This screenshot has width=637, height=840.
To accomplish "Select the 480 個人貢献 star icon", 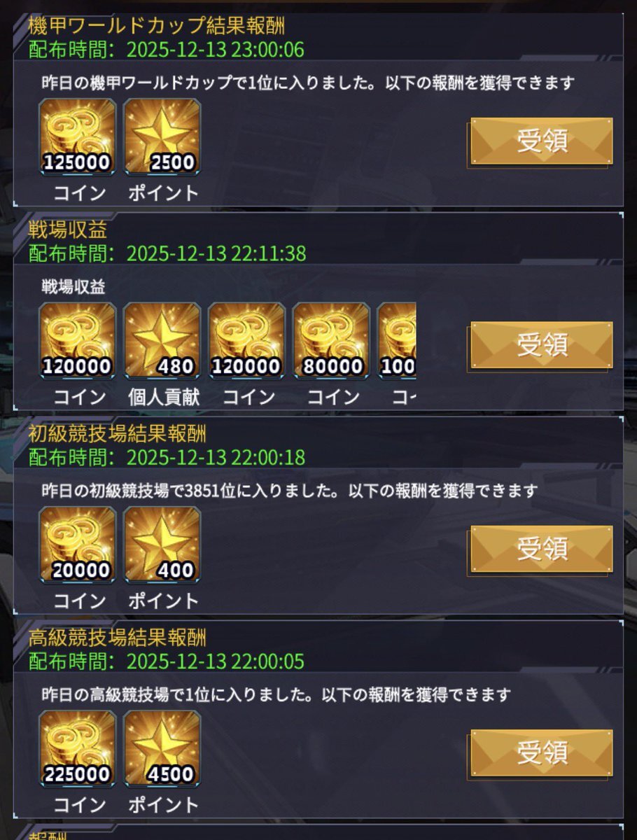I will (162, 341).
